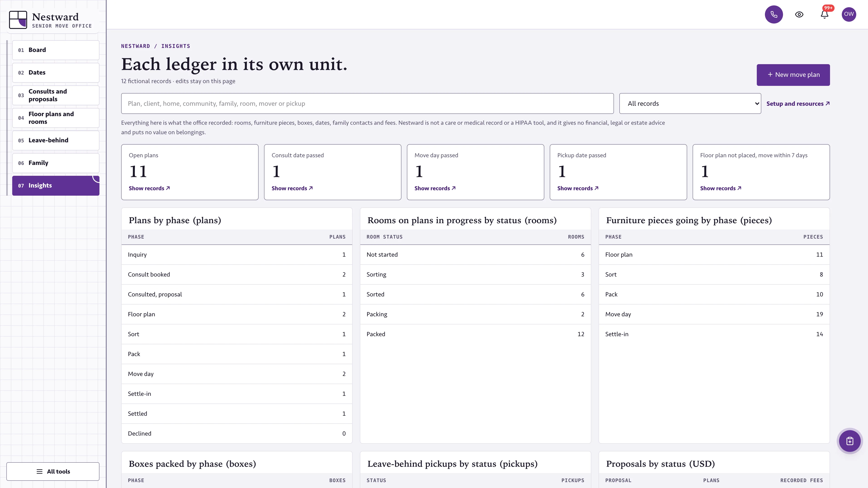Toggle the eye visibility icon in header

(799, 14)
